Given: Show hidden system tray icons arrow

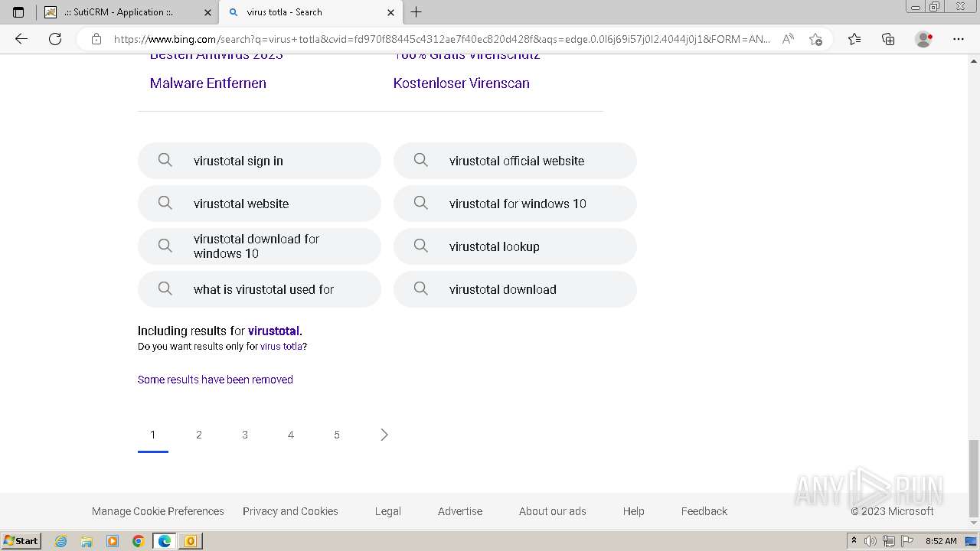Looking at the screenshot, I should click(854, 541).
